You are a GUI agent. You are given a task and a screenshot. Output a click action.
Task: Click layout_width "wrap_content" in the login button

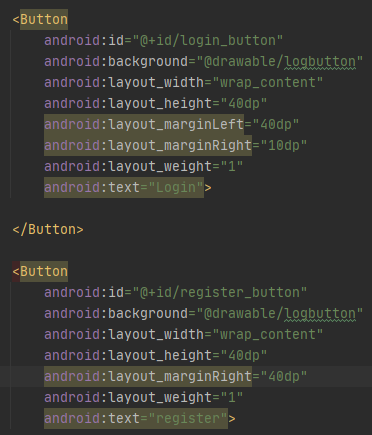[268, 83]
